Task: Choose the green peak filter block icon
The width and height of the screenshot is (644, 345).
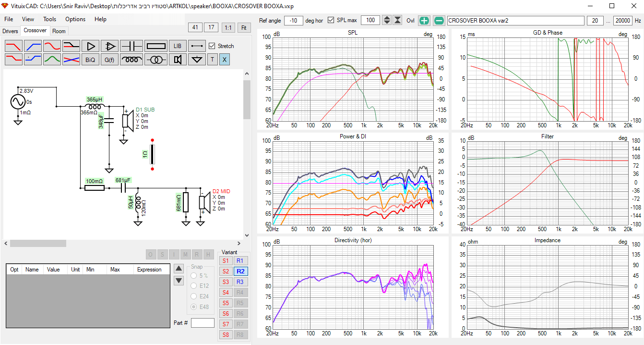Action: click(52, 60)
